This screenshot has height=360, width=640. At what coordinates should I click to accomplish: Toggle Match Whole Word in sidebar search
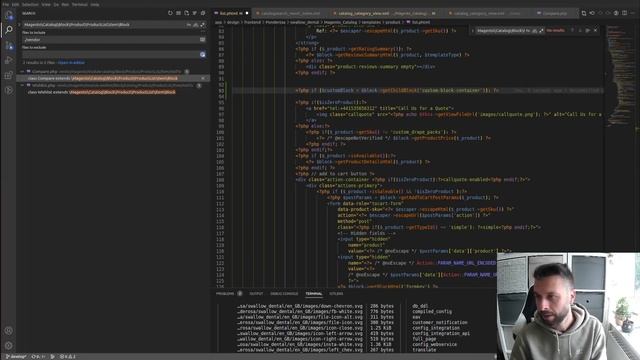(x=196, y=24)
